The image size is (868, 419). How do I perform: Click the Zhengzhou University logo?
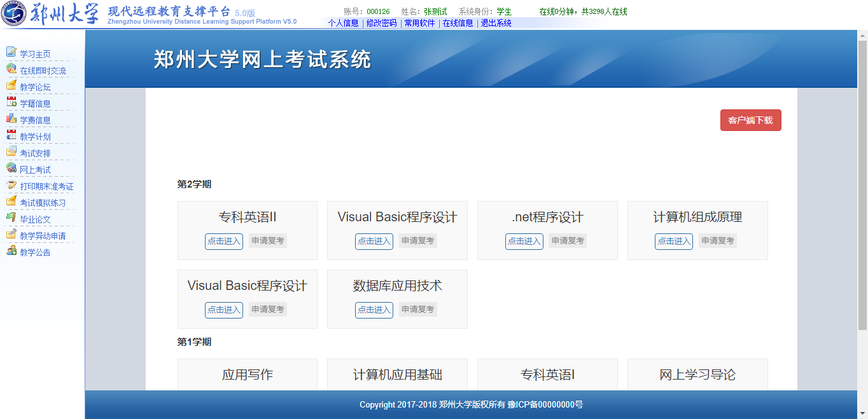point(14,14)
